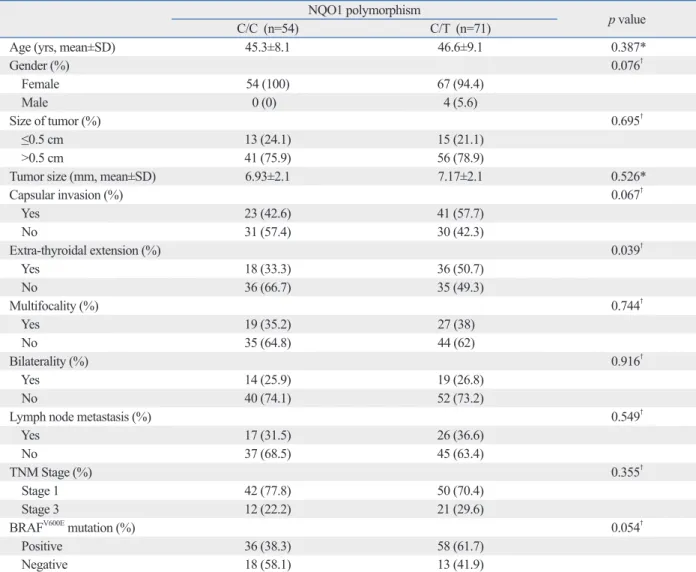
Task: Select 'Tumor size (mm, mean±SD)' label
Action: coord(83,177)
